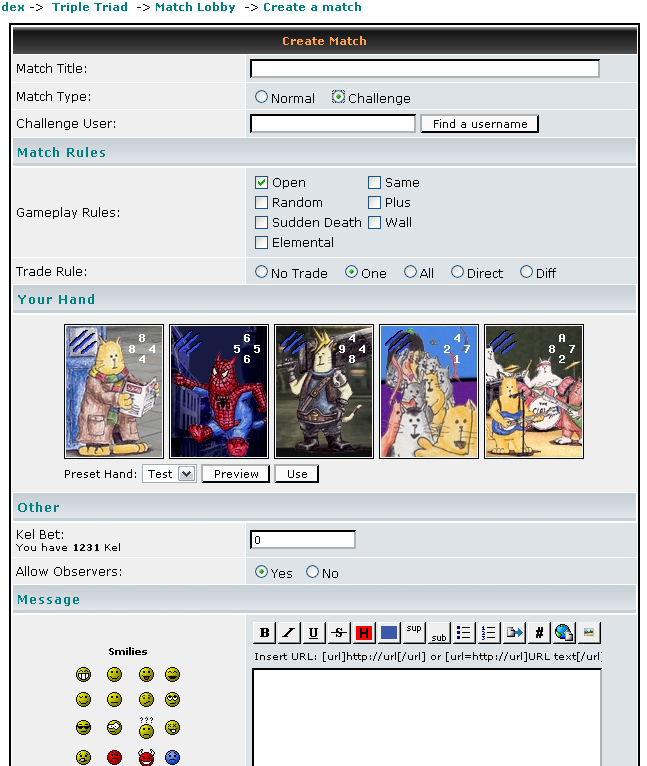647x766 pixels.
Task: Choose Direct trade rule
Action: [457, 272]
